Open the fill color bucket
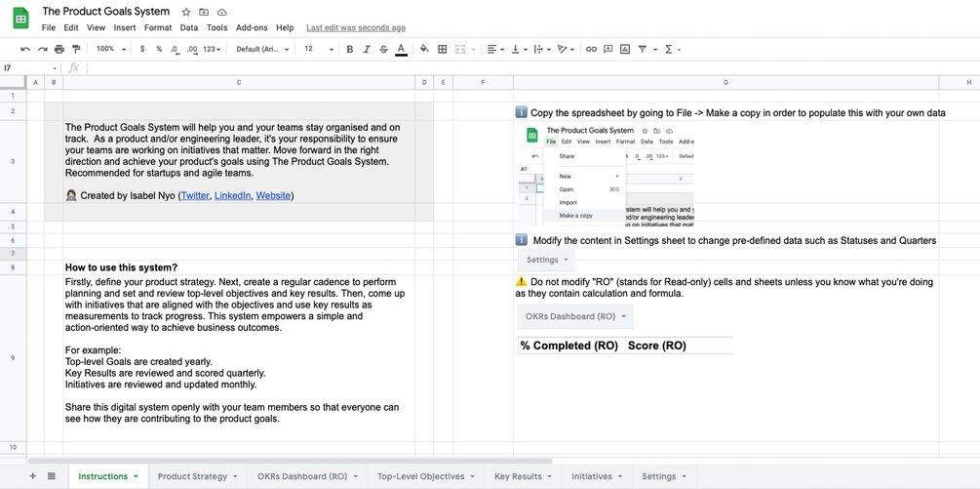Image resolution: width=980 pixels, height=489 pixels. 424,49
